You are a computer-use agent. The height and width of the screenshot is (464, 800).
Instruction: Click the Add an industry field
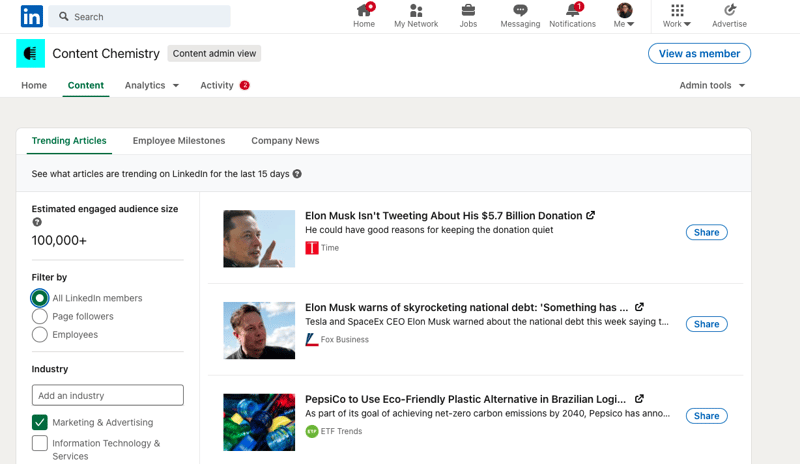pyautogui.click(x=108, y=395)
